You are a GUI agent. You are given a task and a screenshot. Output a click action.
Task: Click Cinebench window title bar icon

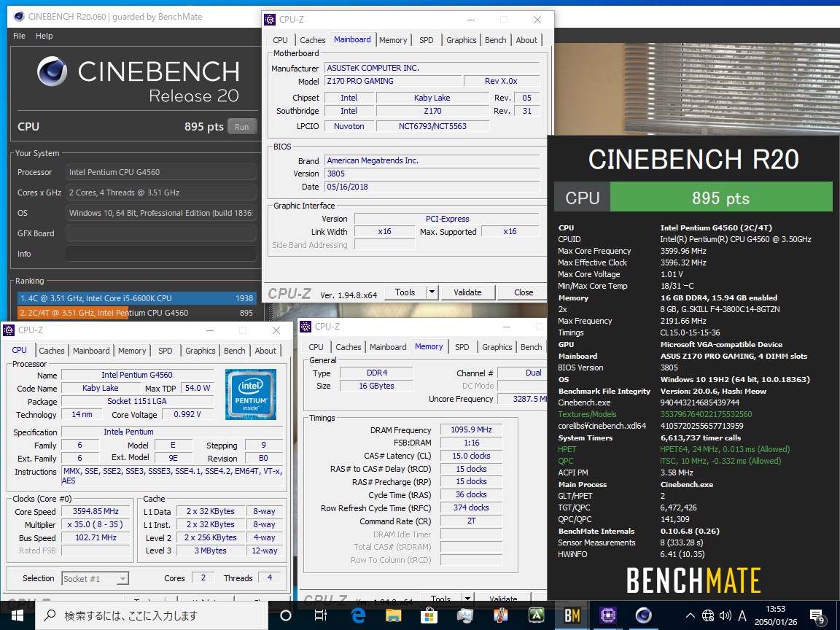click(x=19, y=17)
